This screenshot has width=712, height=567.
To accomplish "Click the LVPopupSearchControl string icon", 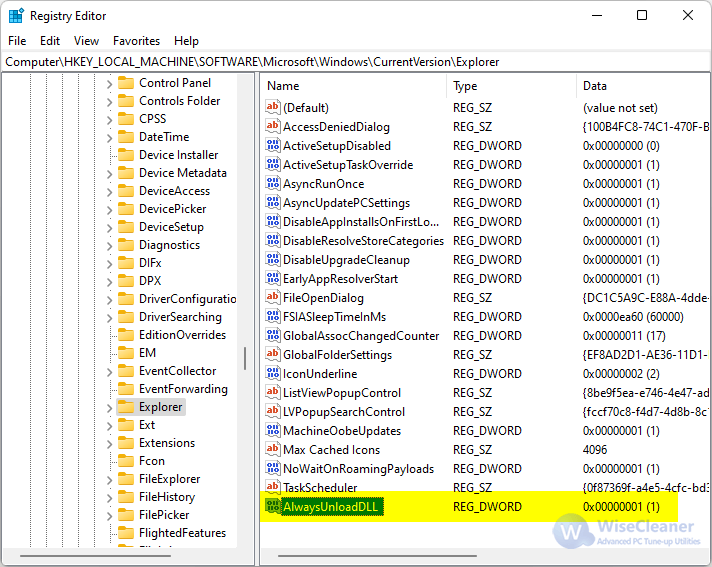I will 272,412.
